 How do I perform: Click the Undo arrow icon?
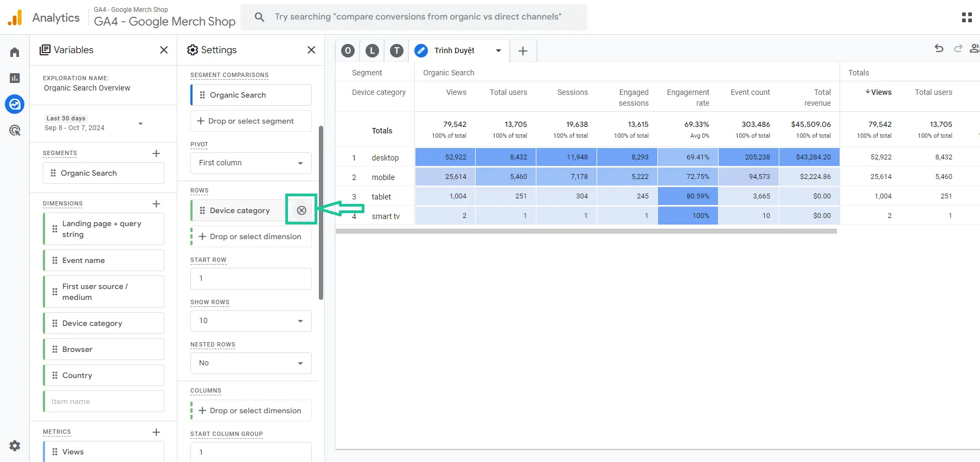pos(939,48)
